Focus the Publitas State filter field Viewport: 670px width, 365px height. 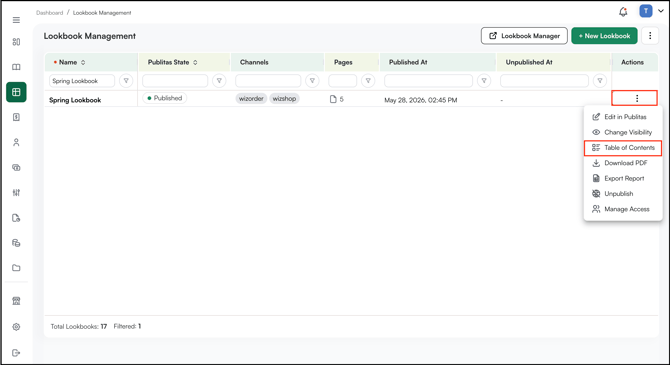point(175,81)
